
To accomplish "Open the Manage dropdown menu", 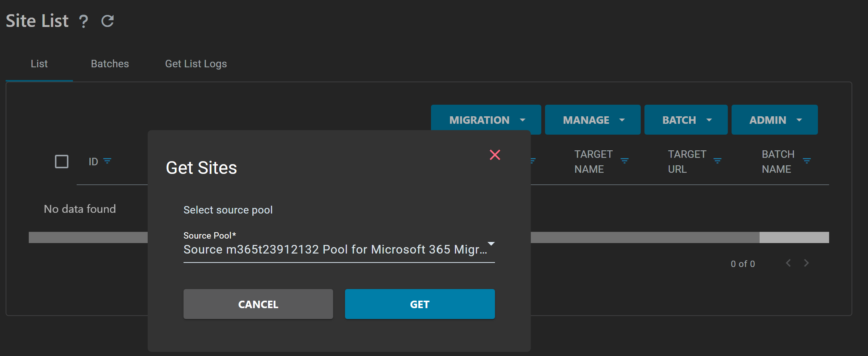I will click(x=592, y=120).
